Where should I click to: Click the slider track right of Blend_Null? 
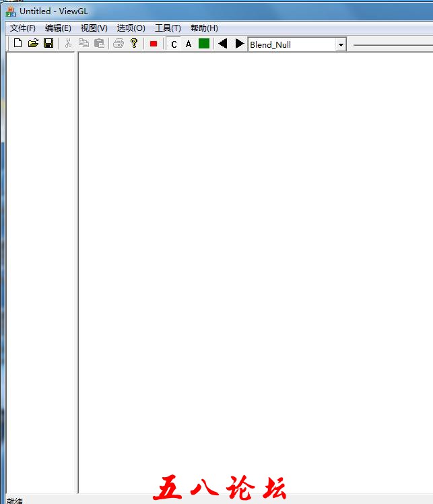click(x=393, y=45)
